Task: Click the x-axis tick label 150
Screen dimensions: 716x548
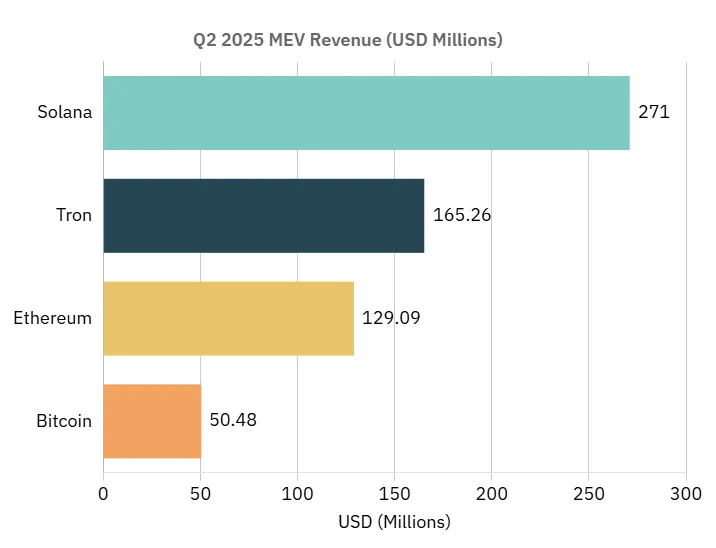Action: 395,494
